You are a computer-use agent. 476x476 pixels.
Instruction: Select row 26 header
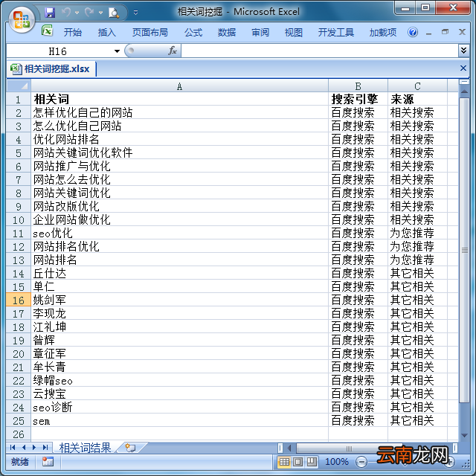click(19, 434)
